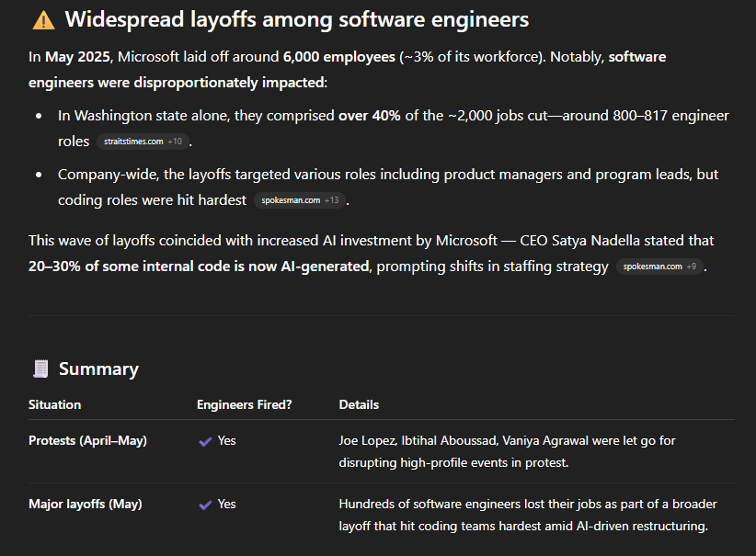The width and height of the screenshot is (756, 556).
Task: Click the 'Major layoffs (May)' table cell
Action: [x=86, y=505]
